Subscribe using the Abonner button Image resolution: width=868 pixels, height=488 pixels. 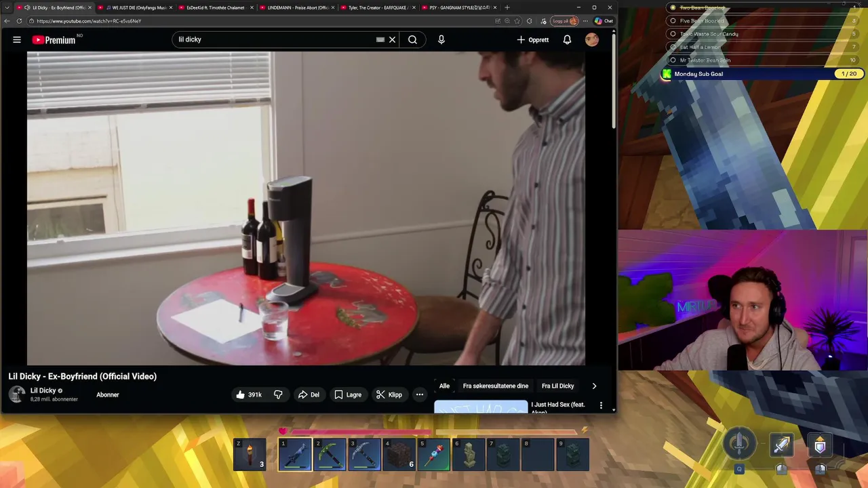[108, 394]
